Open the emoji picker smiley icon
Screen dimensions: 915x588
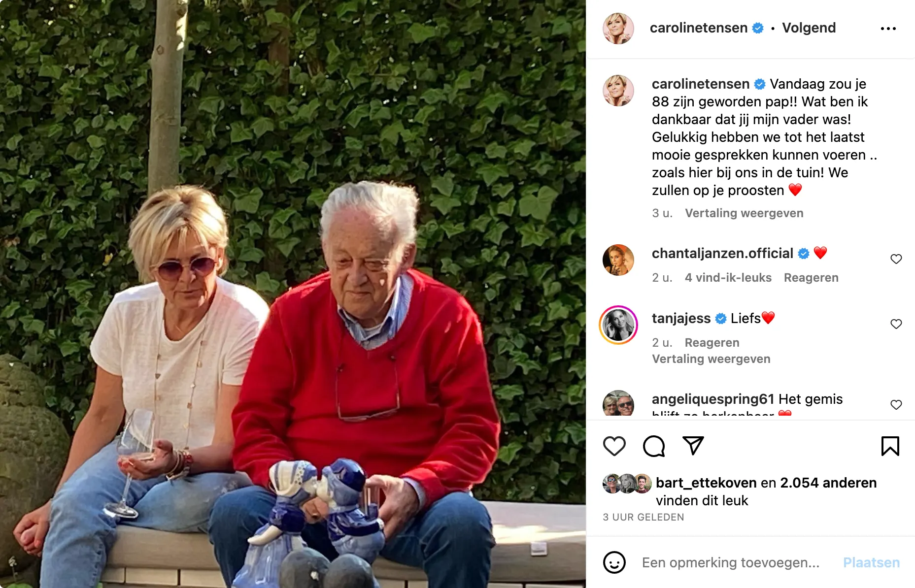click(614, 562)
